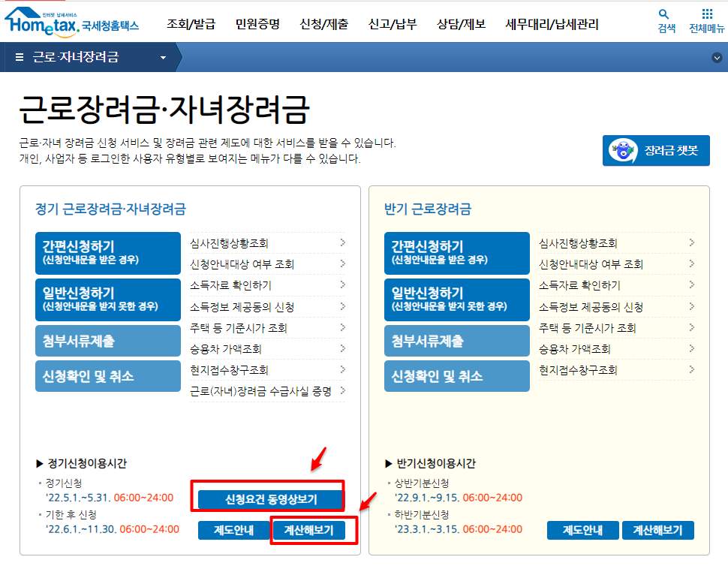Click 계산해보기 in the 정기 panel
The width and height of the screenshot is (728, 578).
tap(308, 530)
